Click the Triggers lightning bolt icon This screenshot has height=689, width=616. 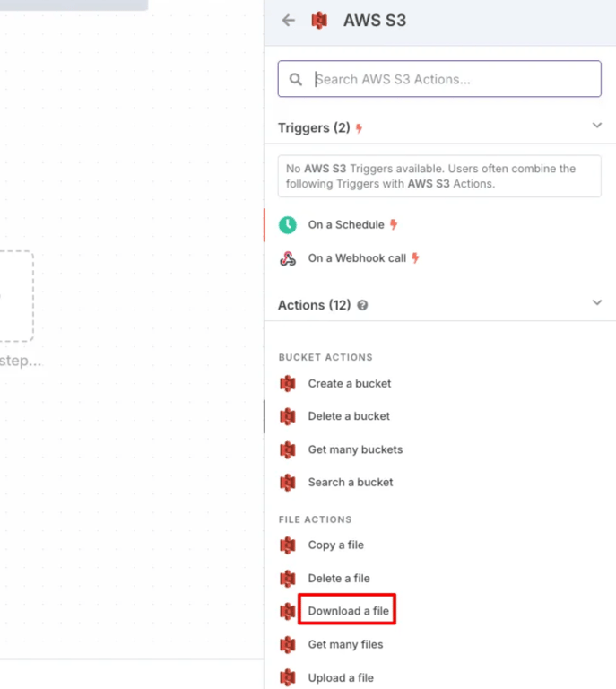coord(360,128)
